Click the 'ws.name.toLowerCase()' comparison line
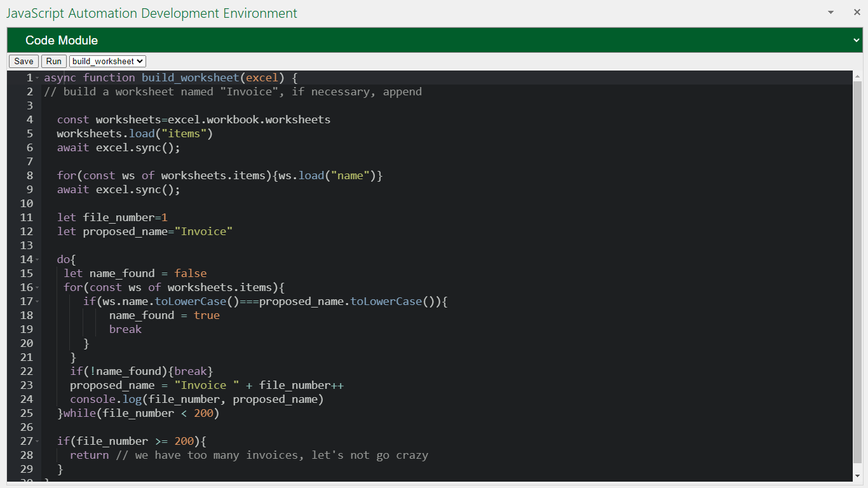868x488 pixels. [x=266, y=301]
